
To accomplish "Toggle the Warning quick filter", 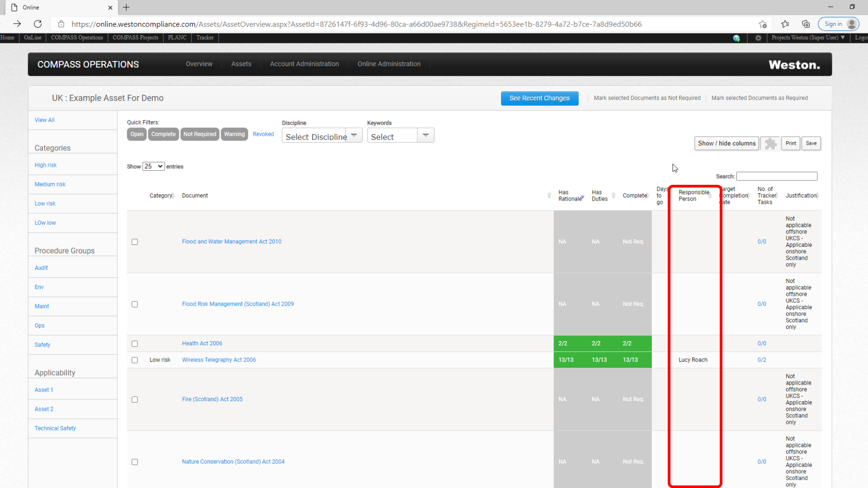I will pyautogui.click(x=234, y=134).
